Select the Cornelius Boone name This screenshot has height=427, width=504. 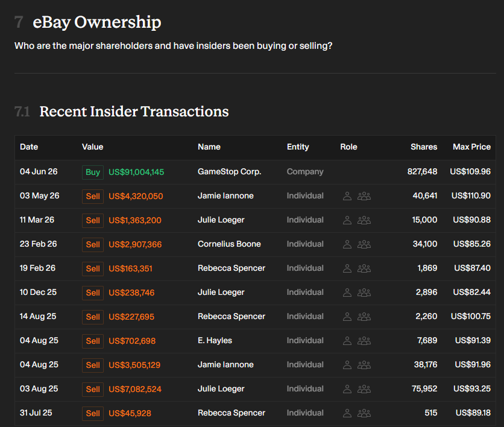point(229,244)
